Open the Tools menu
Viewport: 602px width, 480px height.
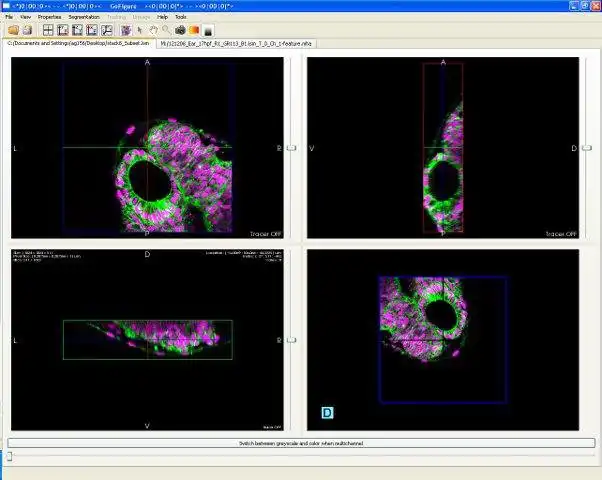pyautogui.click(x=180, y=17)
